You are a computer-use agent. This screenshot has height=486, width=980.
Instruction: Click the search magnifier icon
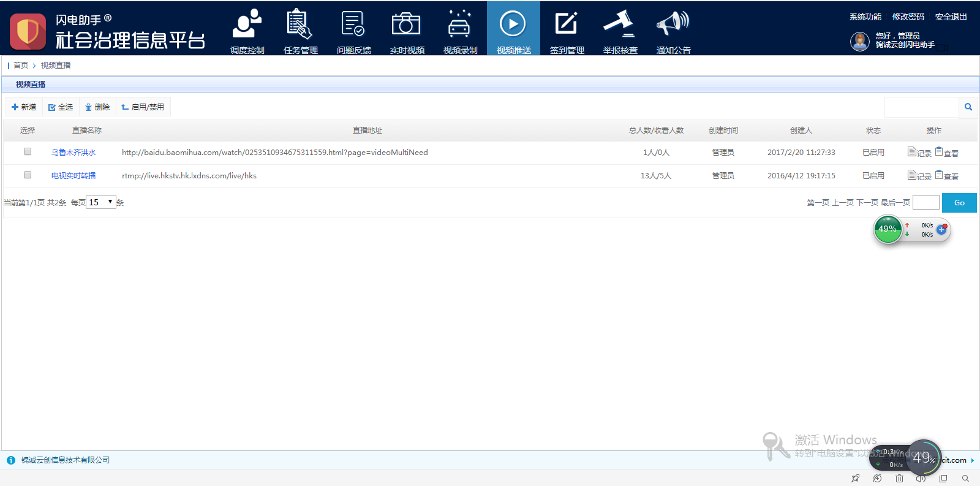click(968, 107)
